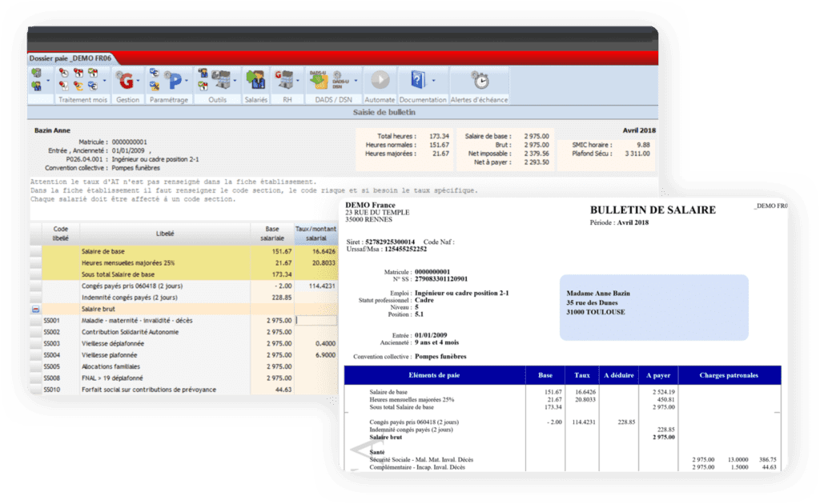The width and height of the screenshot is (820, 504).
Task: Click the Base salariale column header
Action: pyautogui.click(x=272, y=234)
